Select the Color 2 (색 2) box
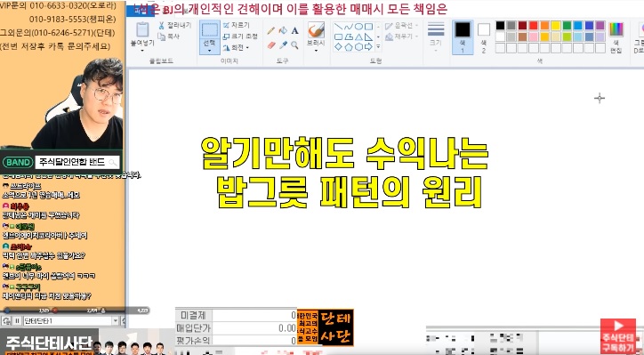The height and width of the screenshot is (355, 644). click(484, 37)
